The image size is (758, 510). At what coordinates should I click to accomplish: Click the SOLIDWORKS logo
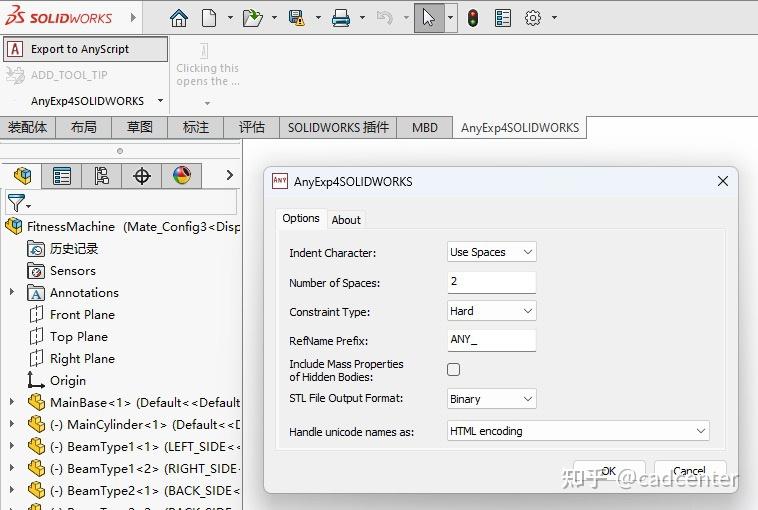point(58,16)
